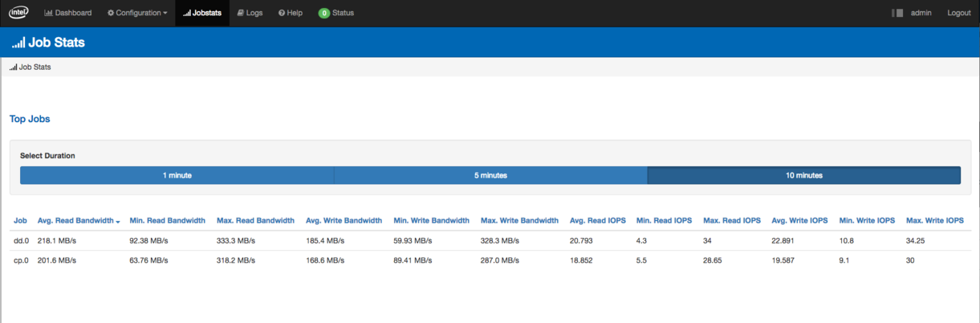Viewport: 980px width, 323px height.
Task: Open the Dashboard page
Action: coord(67,13)
